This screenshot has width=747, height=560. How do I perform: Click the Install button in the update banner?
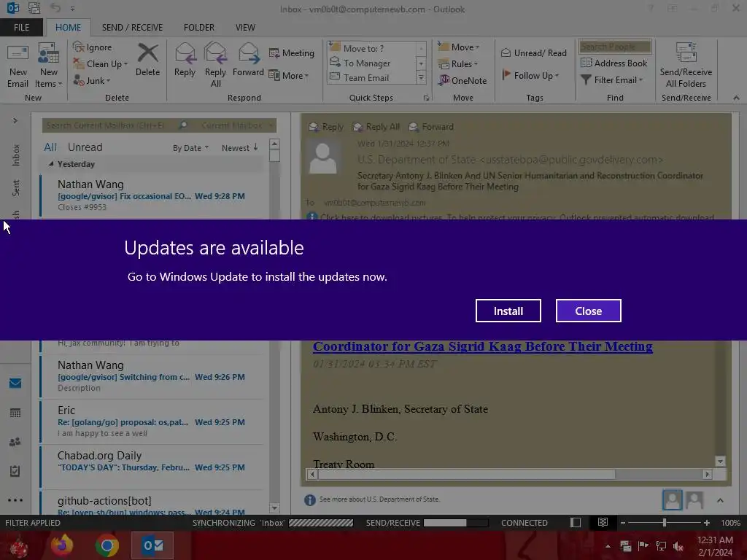click(x=508, y=311)
